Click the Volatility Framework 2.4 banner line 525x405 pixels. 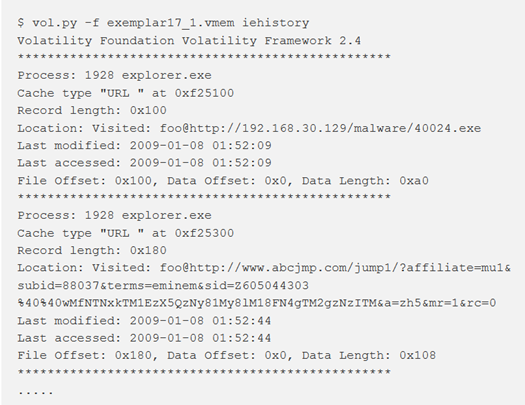[x=189, y=41]
